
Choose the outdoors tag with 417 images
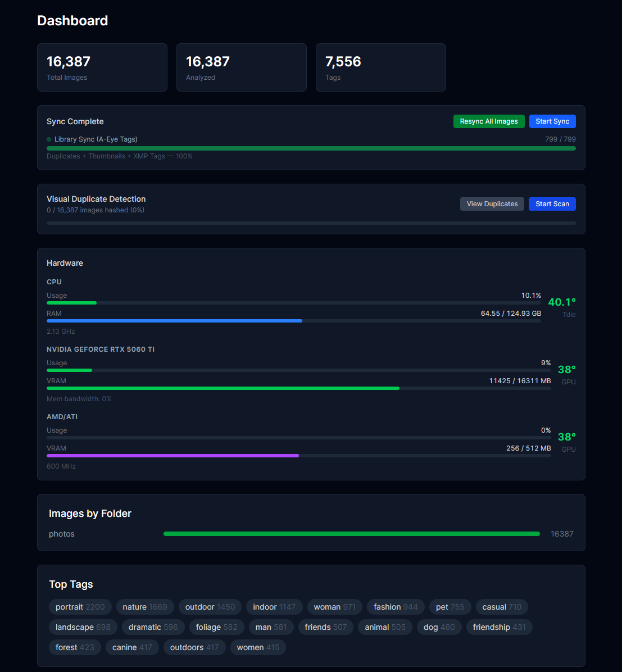pyautogui.click(x=194, y=647)
